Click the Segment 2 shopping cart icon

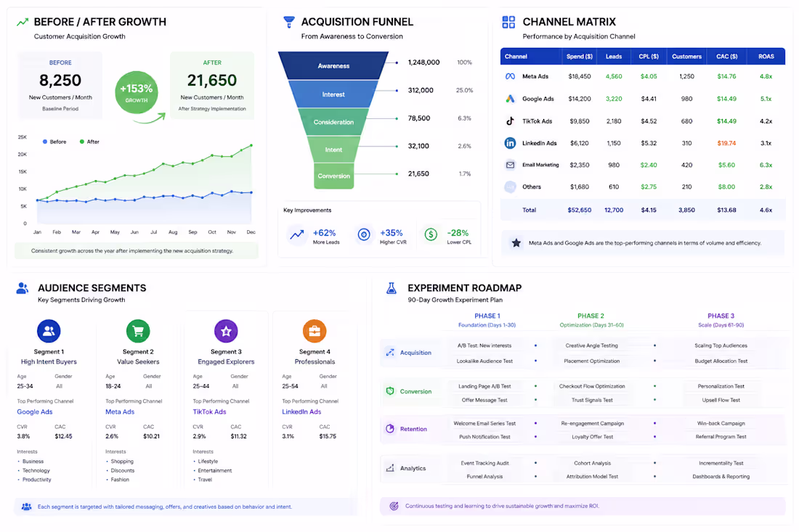138,331
